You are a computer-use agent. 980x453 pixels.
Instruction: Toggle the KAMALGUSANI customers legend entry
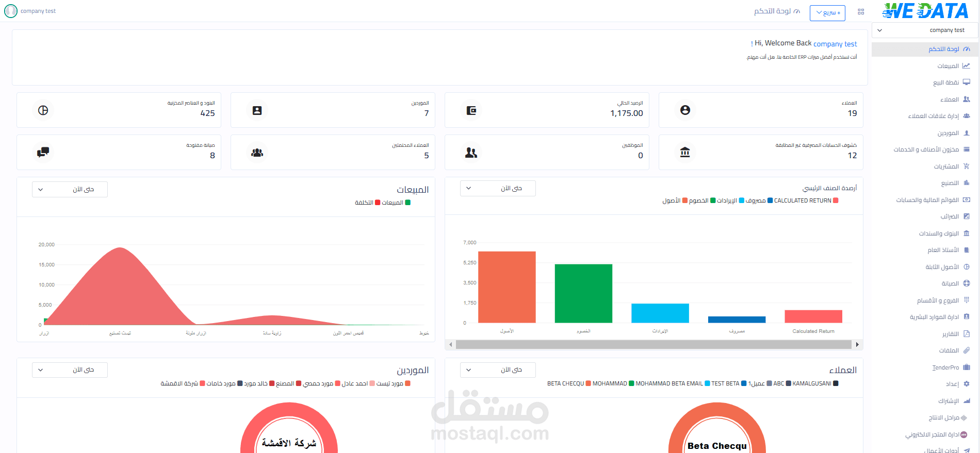[815, 383]
